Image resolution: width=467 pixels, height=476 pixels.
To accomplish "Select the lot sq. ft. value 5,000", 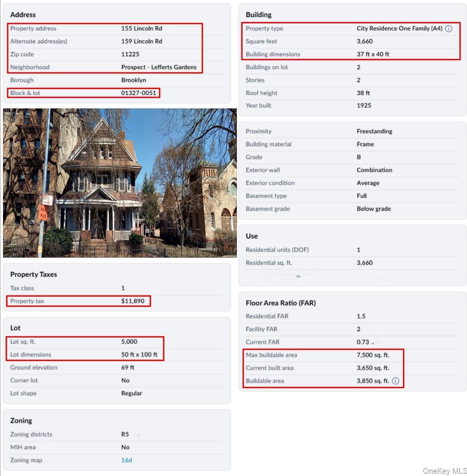I will tap(129, 342).
